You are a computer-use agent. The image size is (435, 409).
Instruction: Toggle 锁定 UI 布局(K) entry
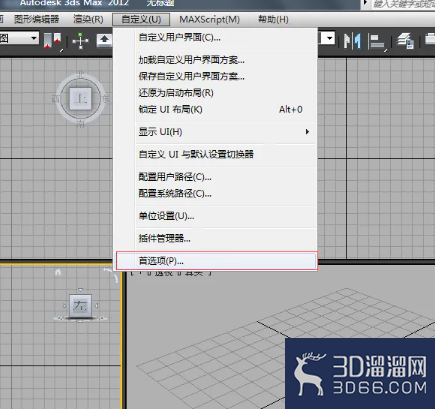216,109
